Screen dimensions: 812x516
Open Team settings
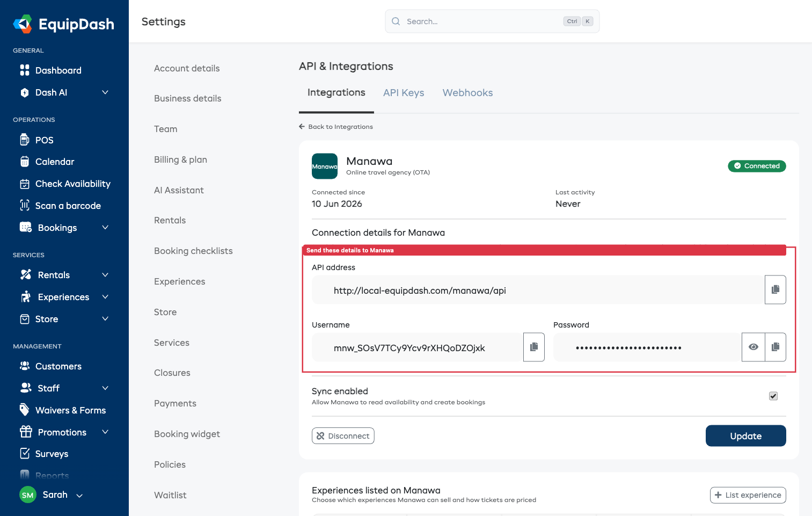tap(165, 129)
